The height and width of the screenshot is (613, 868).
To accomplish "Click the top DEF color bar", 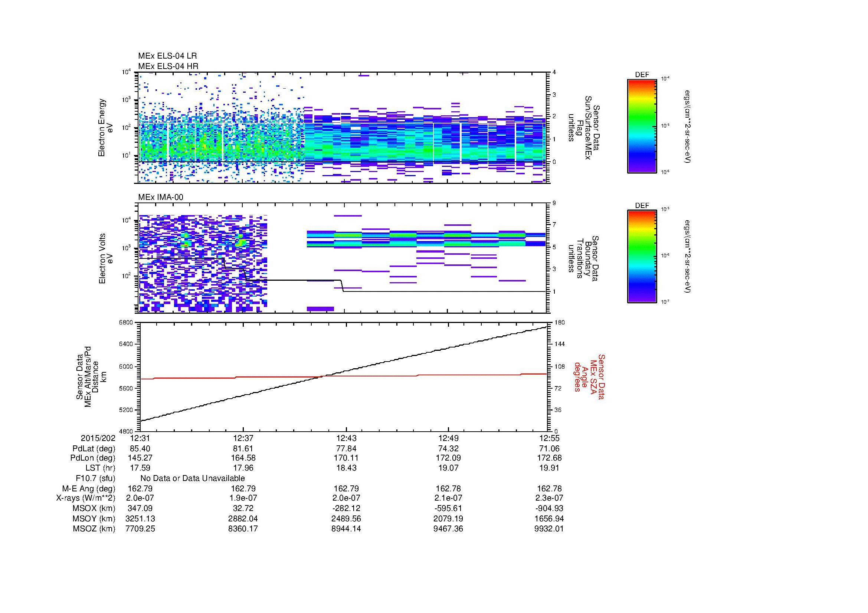I will click(642, 126).
